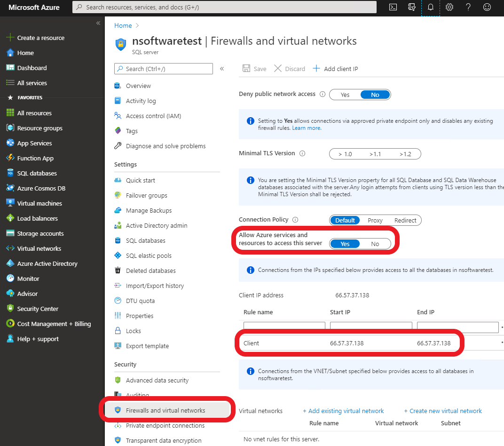Click the info icon beside Connection Policy

296,220
